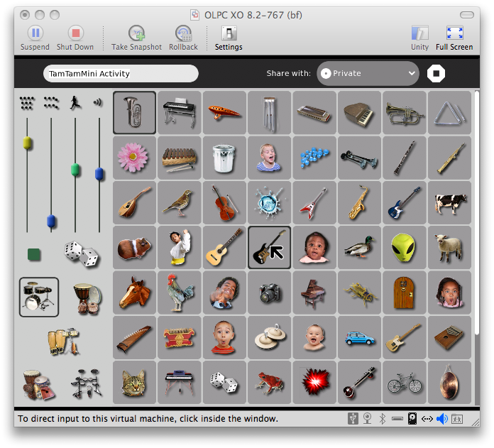494x448 pixels.
Task: Click the sound speaker status icon
Action: (442, 419)
